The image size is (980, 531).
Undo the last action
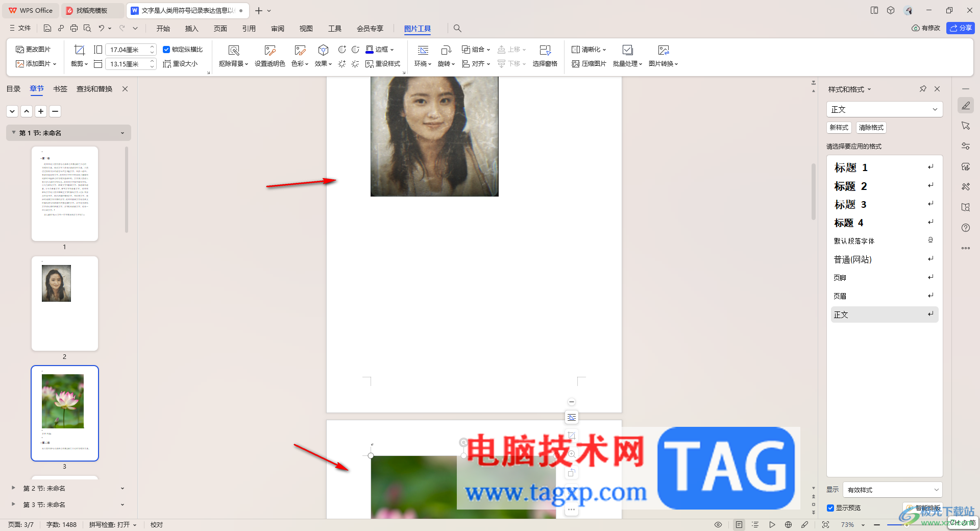(x=101, y=28)
